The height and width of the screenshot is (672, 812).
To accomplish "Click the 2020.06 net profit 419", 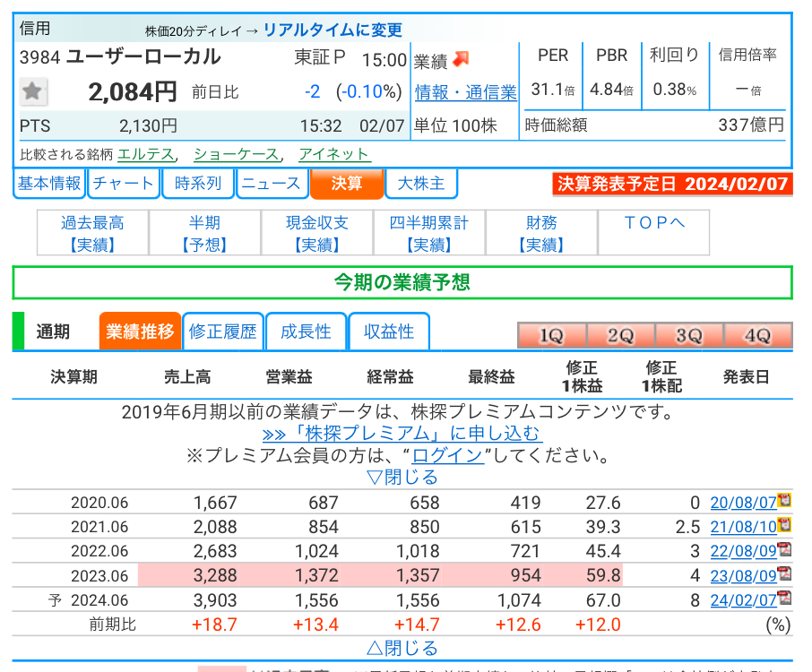I will [525, 502].
